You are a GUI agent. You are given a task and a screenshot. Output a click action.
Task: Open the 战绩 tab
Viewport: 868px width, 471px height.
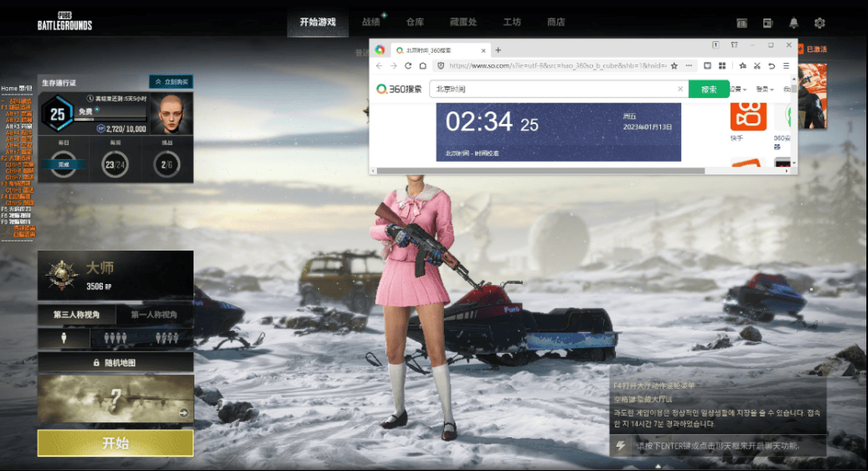coord(371,22)
